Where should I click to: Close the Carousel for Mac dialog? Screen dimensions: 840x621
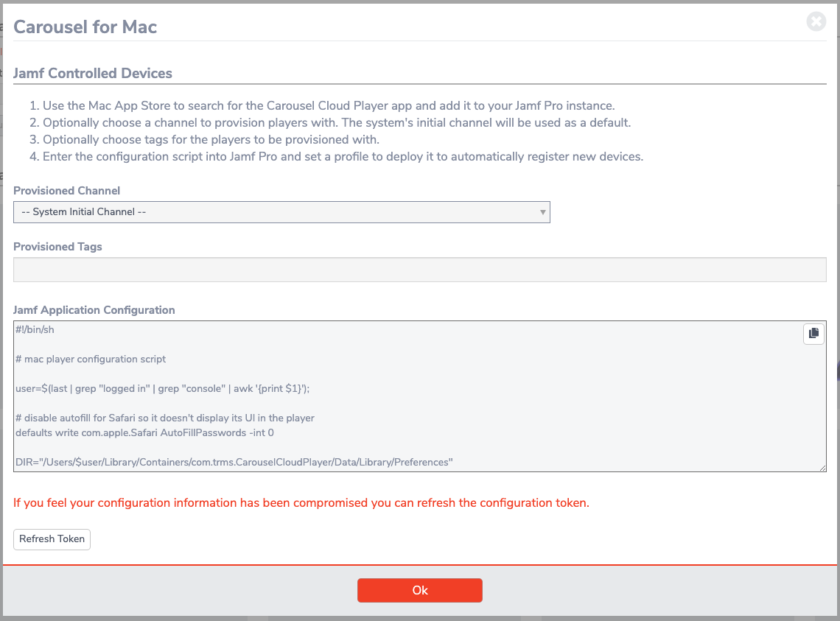coord(816,21)
